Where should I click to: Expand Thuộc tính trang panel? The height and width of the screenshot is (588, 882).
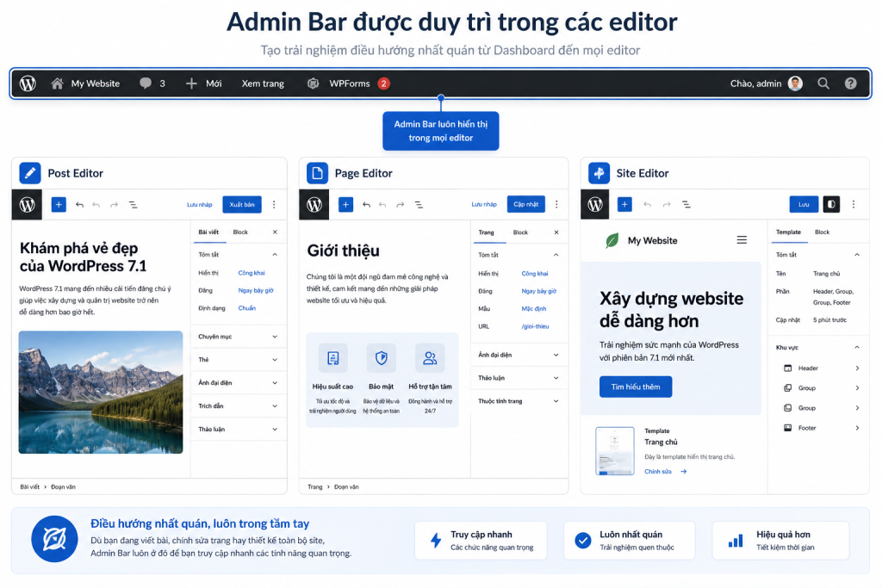point(518,401)
